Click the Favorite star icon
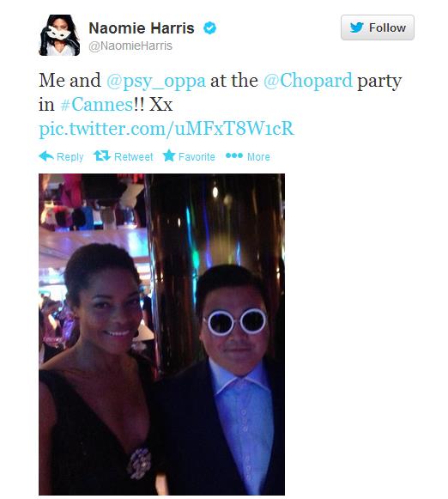 [169, 156]
